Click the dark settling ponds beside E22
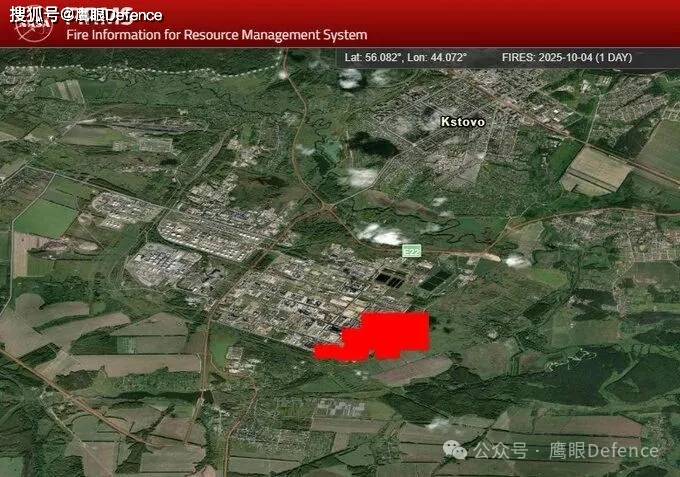This screenshot has height=477, width=680. click(x=392, y=279)
